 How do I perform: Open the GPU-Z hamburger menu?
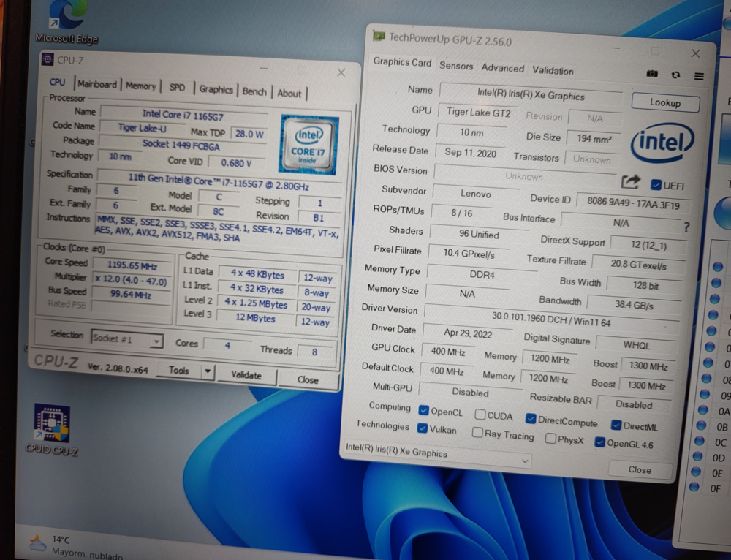698,76
